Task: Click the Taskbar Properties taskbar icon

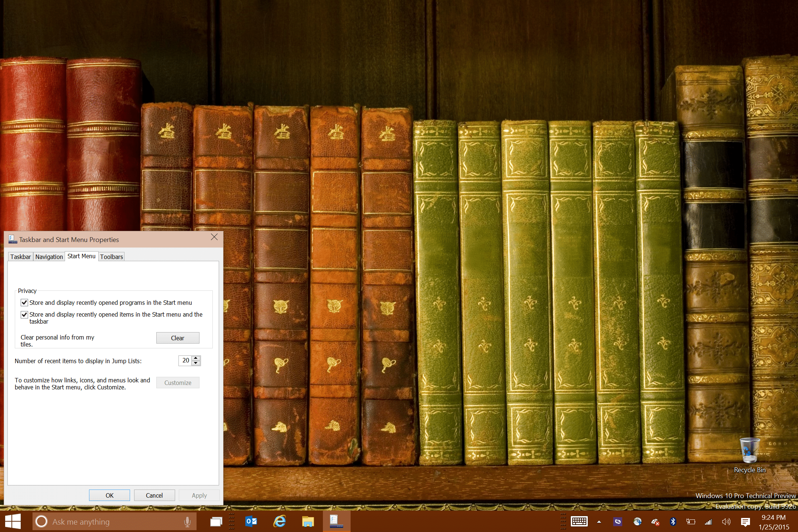Action: click(x=336, y=521)
